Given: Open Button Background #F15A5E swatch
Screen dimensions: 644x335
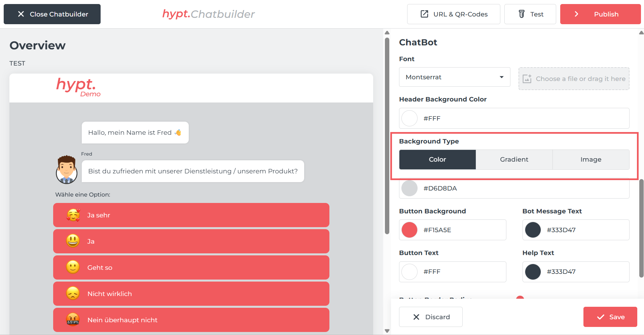Looking at the screenshot, I should [409, 230].
